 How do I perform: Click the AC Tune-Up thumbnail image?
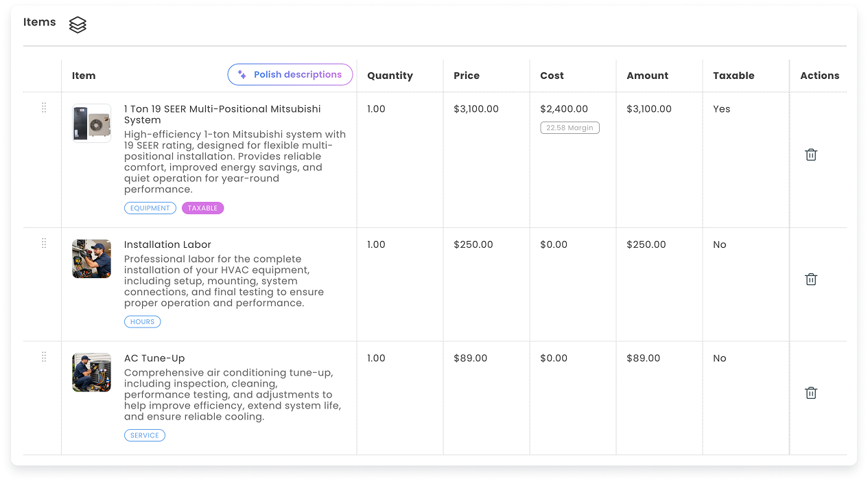91,372
